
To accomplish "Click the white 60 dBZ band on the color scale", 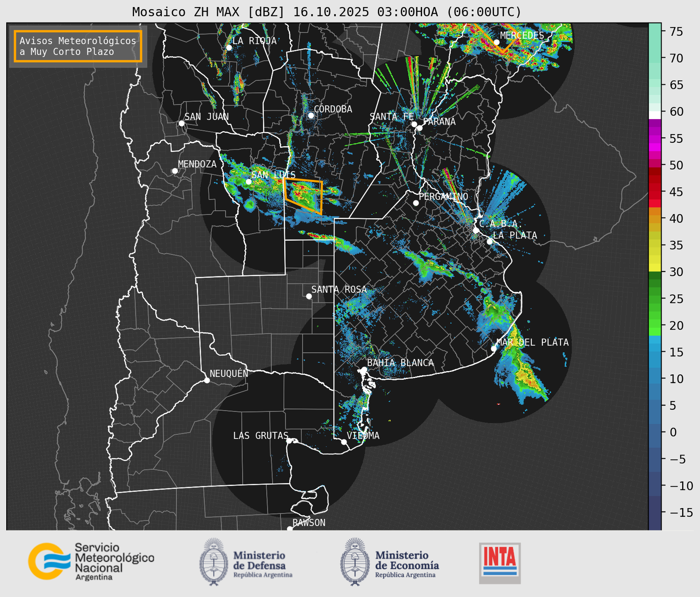I will tap(654, 115).
